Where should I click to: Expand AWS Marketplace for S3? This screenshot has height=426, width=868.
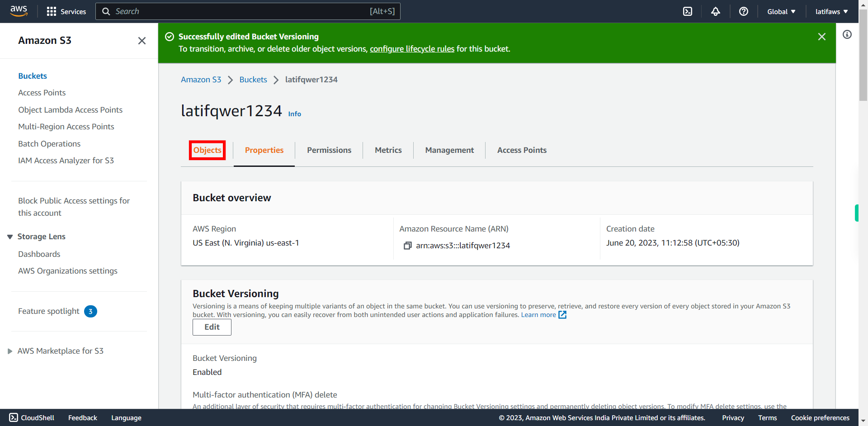(10, 351)
